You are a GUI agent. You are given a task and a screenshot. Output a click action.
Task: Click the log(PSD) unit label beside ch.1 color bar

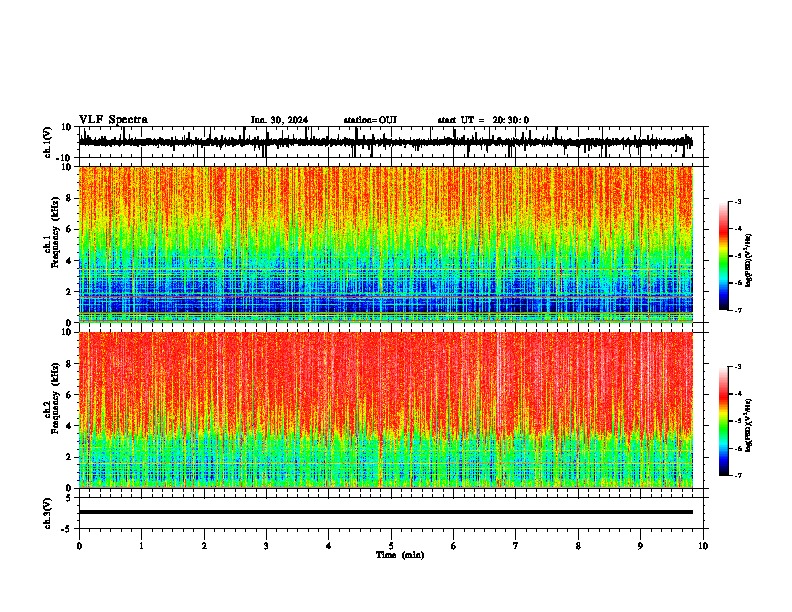(x=749, y=260)
